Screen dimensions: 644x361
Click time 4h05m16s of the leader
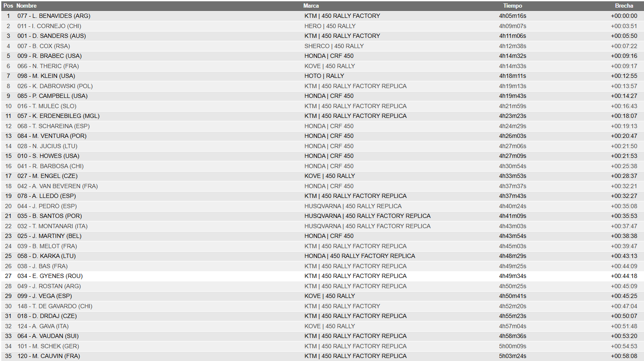coord(512,16)
